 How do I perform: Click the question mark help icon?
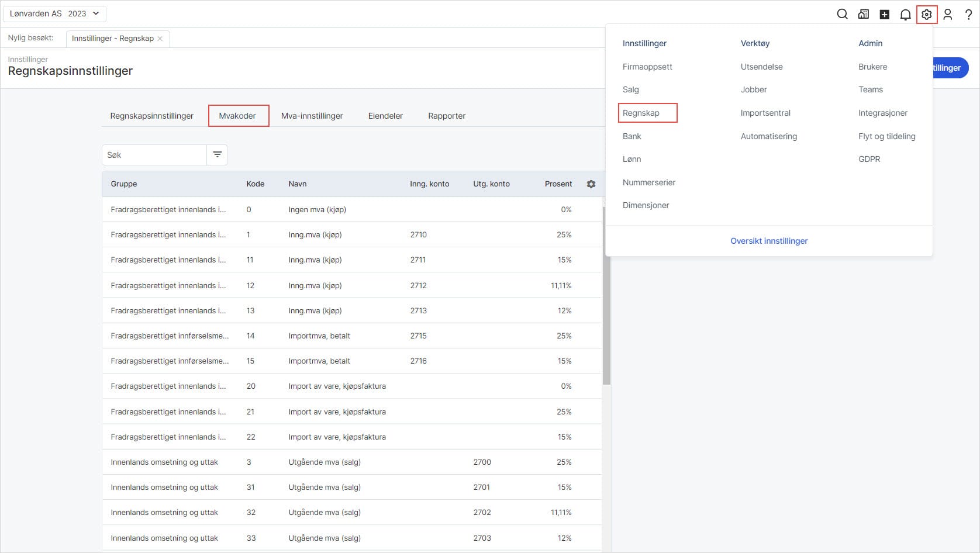(x=968, y=15)
